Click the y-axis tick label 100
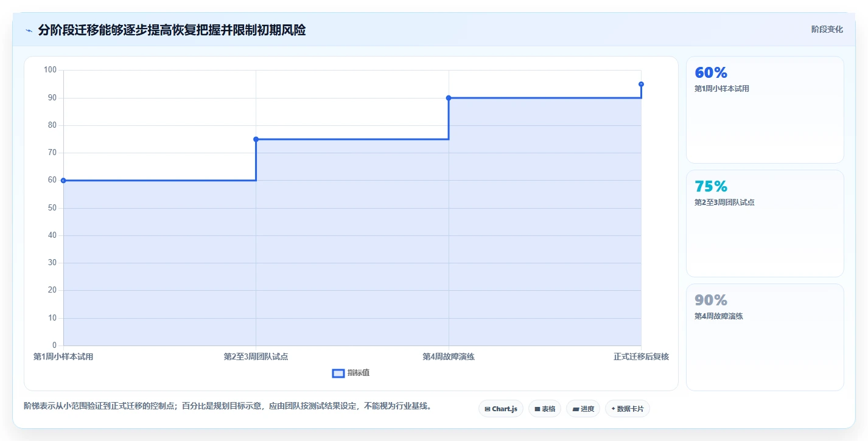The height and width of the screenshot is (441, 868). [x=50, y=70]
